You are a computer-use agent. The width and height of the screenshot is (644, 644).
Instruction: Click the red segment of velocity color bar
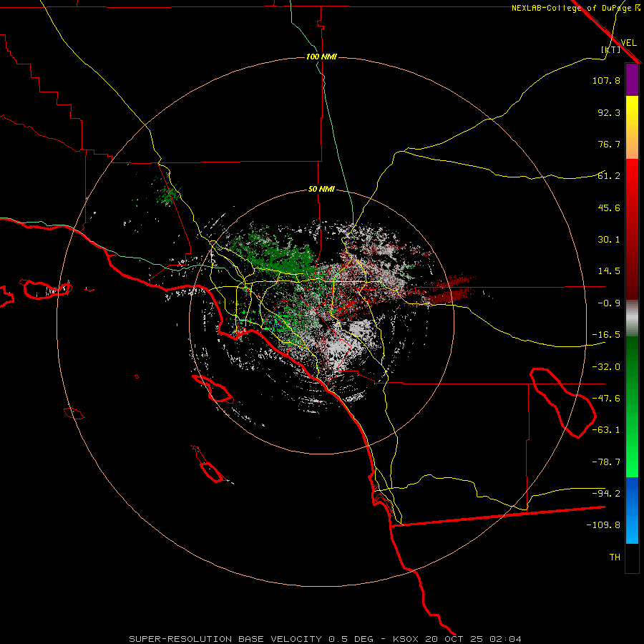[632, 229]
